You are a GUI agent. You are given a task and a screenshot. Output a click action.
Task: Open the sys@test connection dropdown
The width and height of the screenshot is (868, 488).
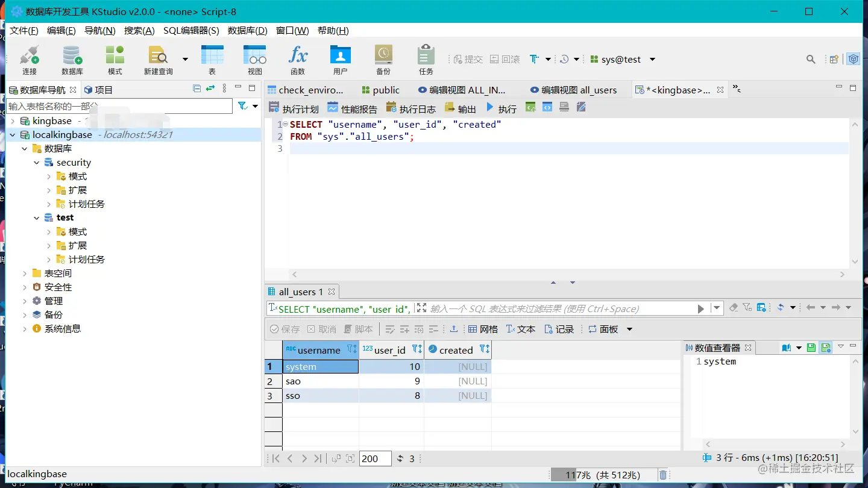(652, 59)
